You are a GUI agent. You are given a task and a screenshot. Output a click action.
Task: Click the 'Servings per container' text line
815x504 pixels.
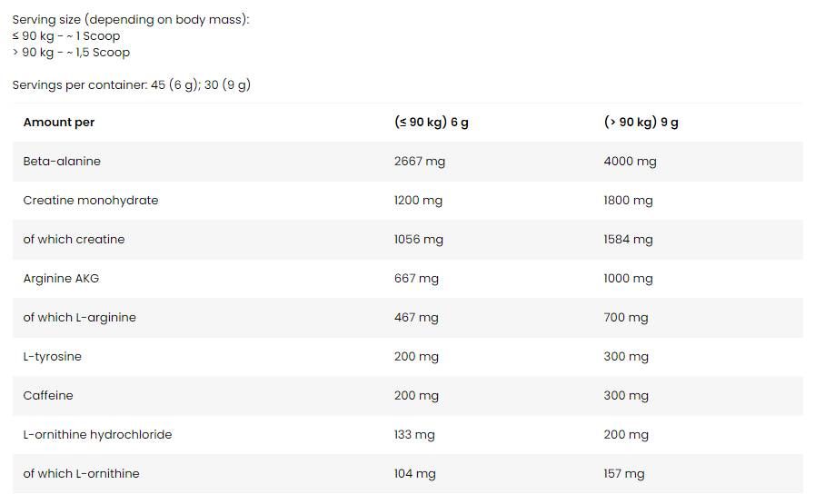click(x=132, y=85)
